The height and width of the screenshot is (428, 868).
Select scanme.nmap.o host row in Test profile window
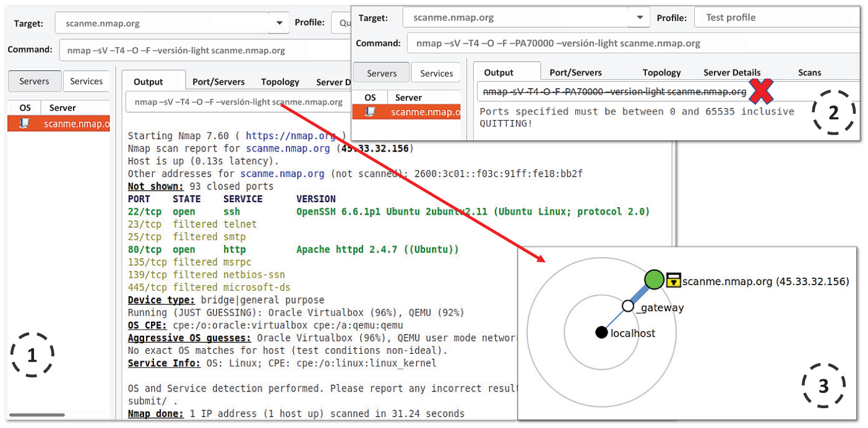click(406, 112)
